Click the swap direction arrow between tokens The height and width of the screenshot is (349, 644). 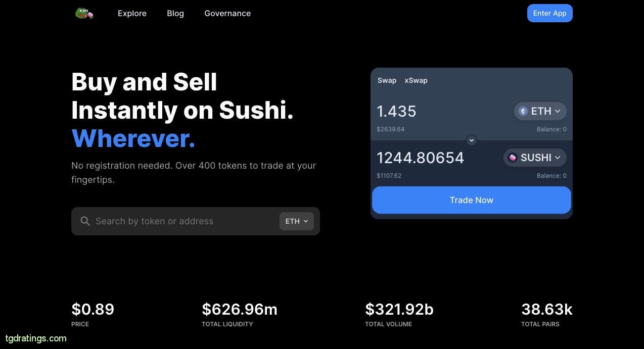[x=471, y=140]
